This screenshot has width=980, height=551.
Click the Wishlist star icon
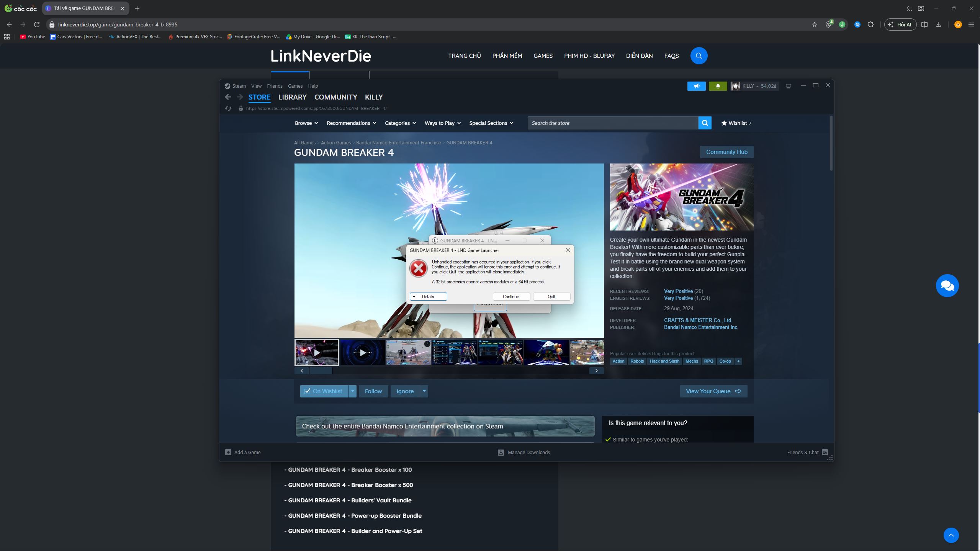(724, 123)
